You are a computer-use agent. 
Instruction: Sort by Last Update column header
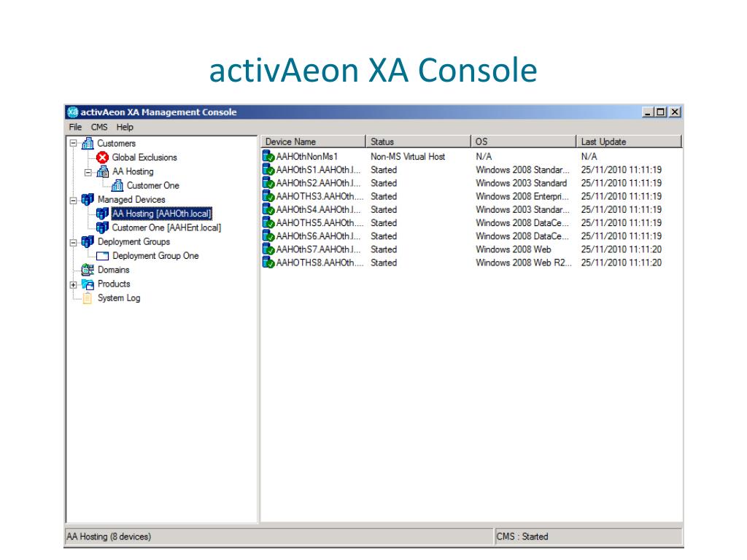(x=629, y=141)
